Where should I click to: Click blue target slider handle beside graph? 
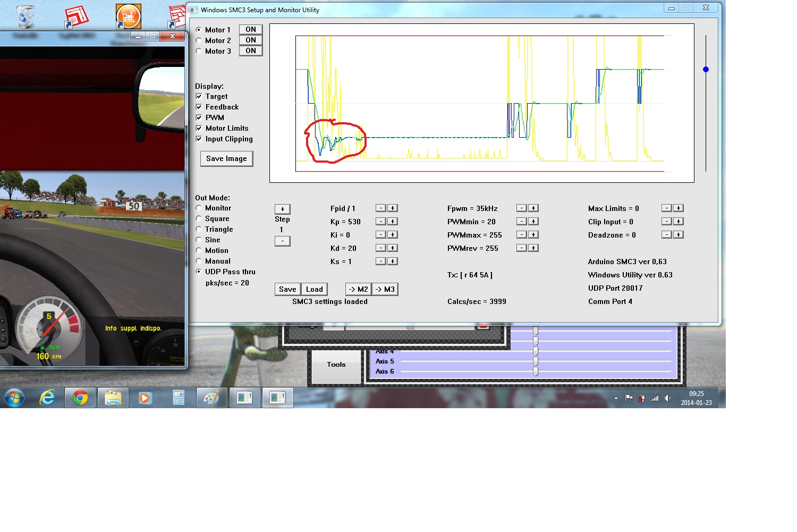click(706, 69)
